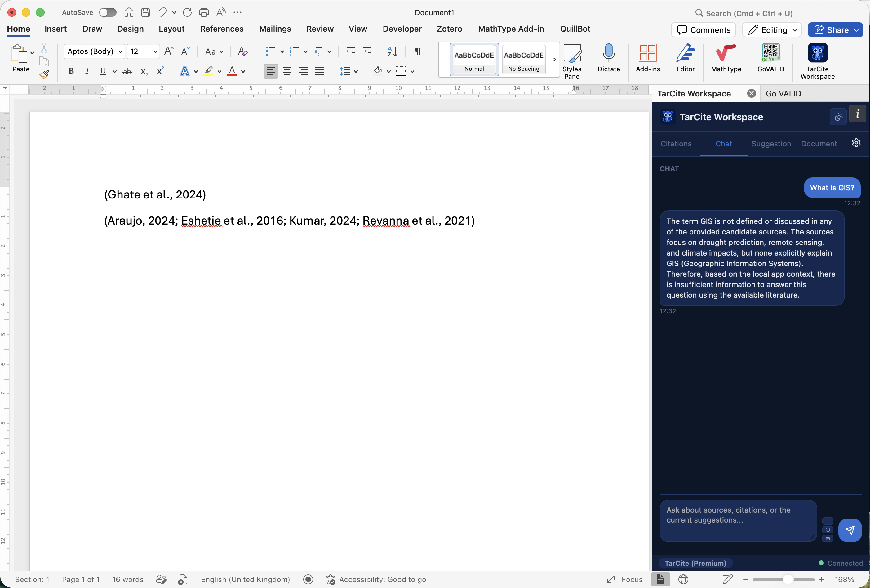Click the TarCite chat input field
The image size is (870, 588).
point(738,521)
